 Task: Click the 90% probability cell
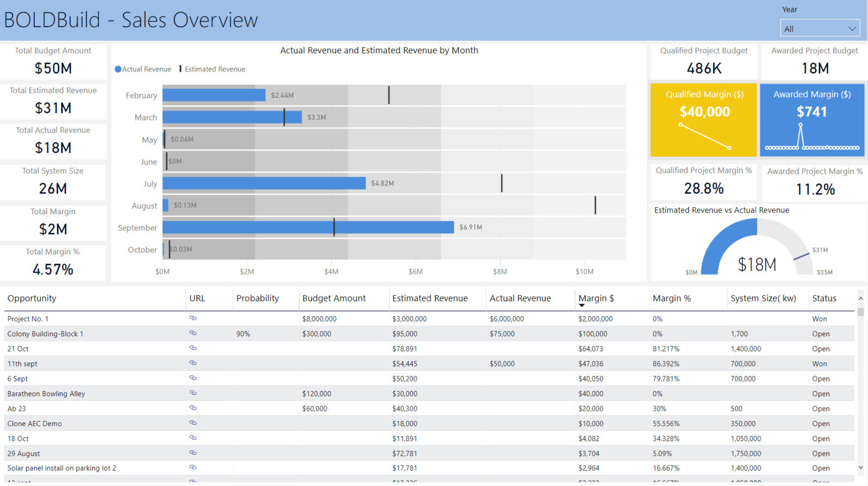coord(243,334)
